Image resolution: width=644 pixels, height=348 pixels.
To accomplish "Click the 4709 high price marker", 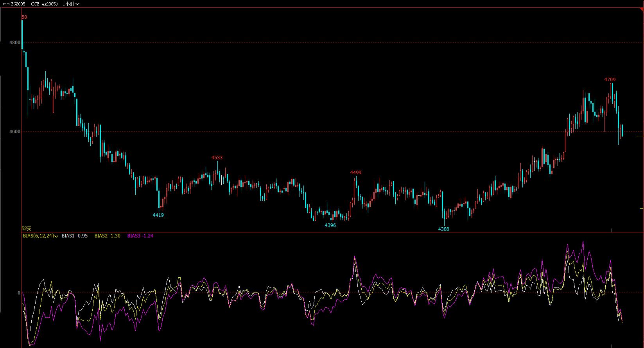I will 610,80.
